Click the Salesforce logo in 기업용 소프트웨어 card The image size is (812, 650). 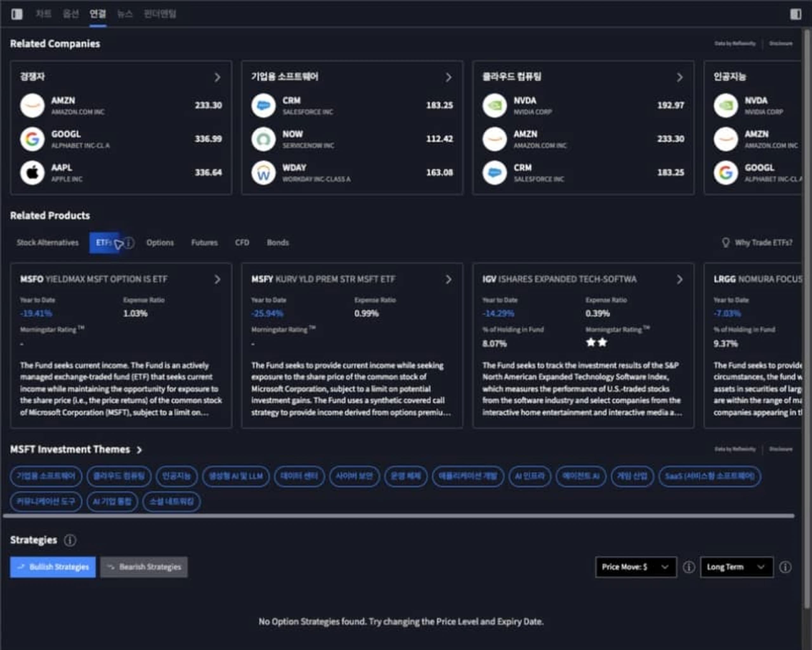[x=264, y=106]
